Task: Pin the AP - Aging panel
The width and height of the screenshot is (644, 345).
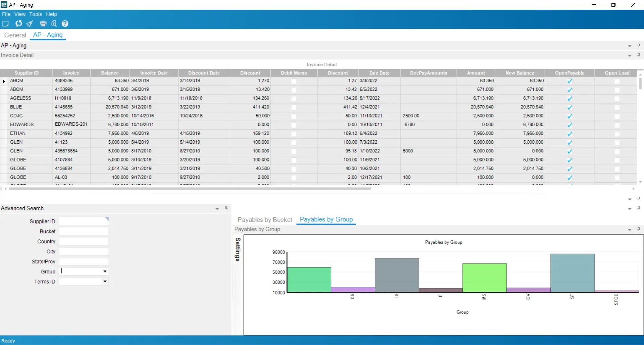Action: tap(639, 46)
